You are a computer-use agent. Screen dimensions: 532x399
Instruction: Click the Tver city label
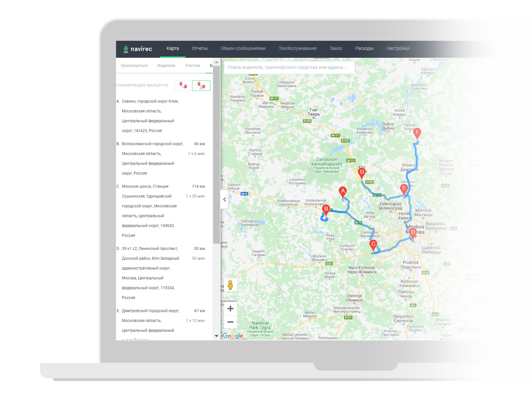coord(314,112)
